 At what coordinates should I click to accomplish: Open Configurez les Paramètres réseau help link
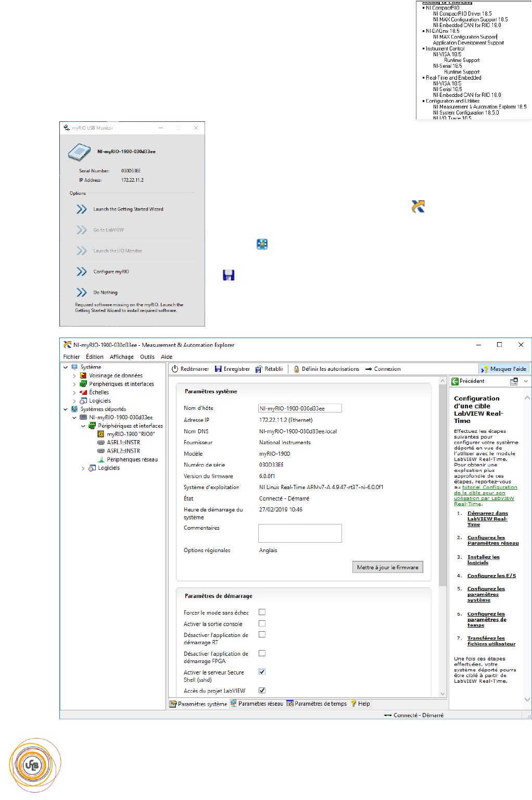pyautogui.click(x=493, y=540)
